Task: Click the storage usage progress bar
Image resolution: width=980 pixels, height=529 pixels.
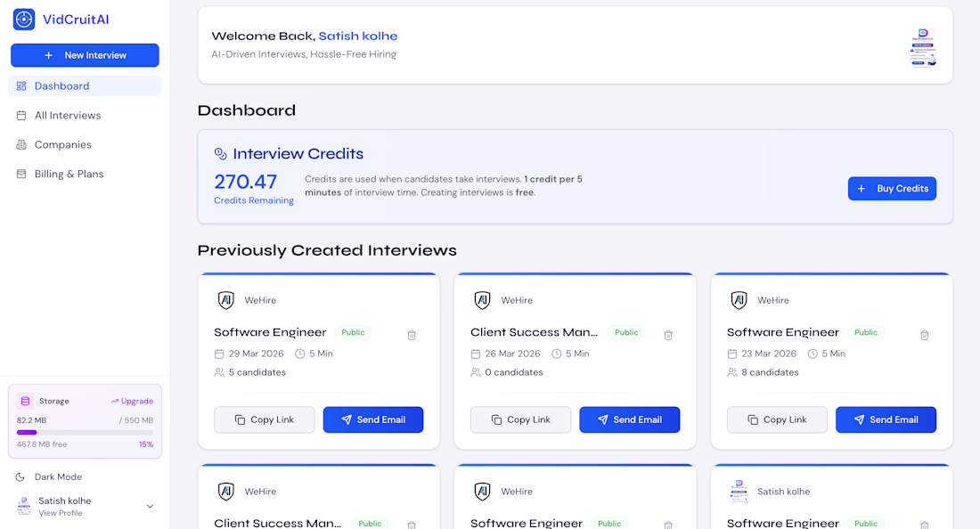Action: pos(85,432)
